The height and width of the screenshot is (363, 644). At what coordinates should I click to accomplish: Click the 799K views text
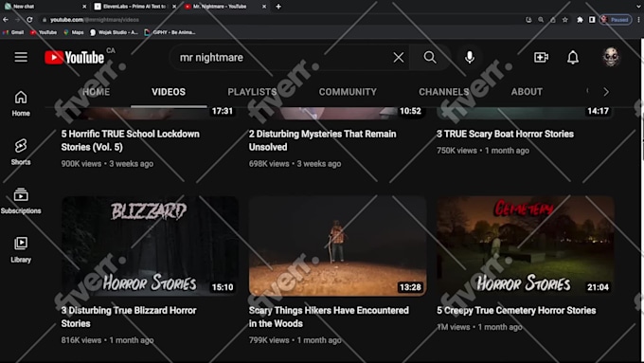pyautogui.click(x=269, y=340)
